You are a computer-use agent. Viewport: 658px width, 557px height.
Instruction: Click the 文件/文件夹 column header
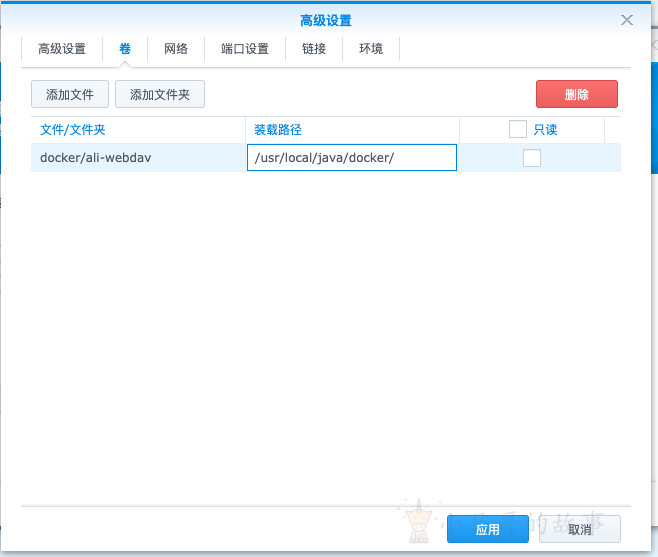[138, 130]
